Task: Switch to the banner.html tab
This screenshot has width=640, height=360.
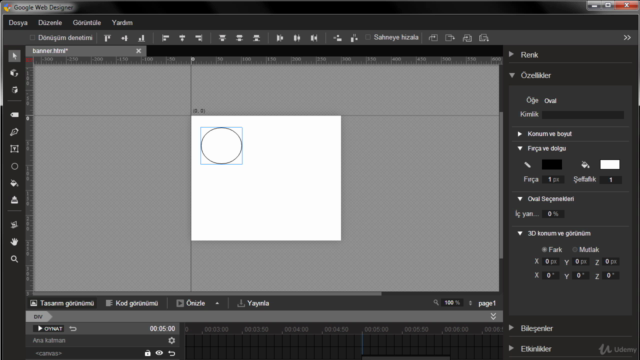Action: (x=50, y=51)
